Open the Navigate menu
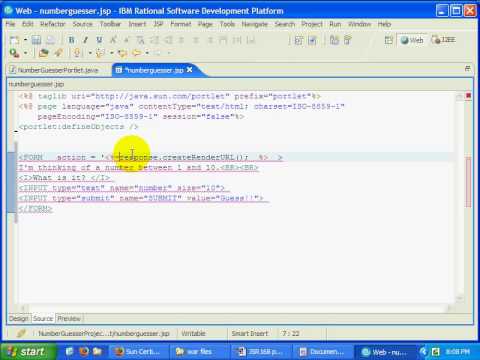The image size is (480, 360). 255,24
